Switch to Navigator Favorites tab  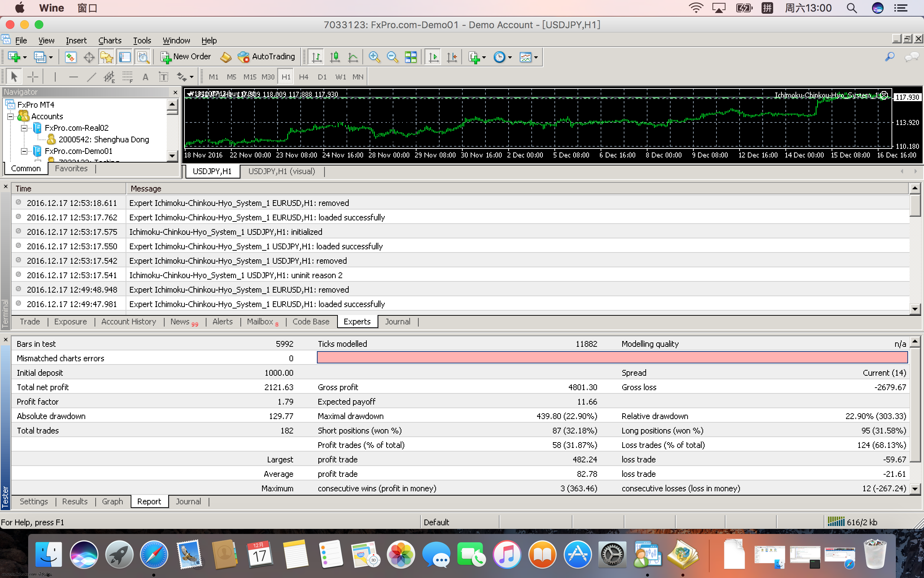click(x=71, y=169)
